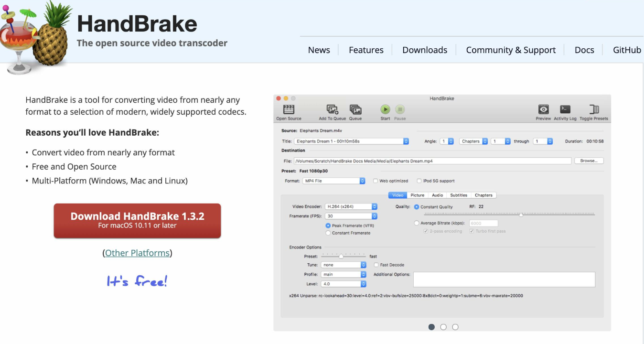
Task: Open Docs in the site navigation
Action: point(584,50)
